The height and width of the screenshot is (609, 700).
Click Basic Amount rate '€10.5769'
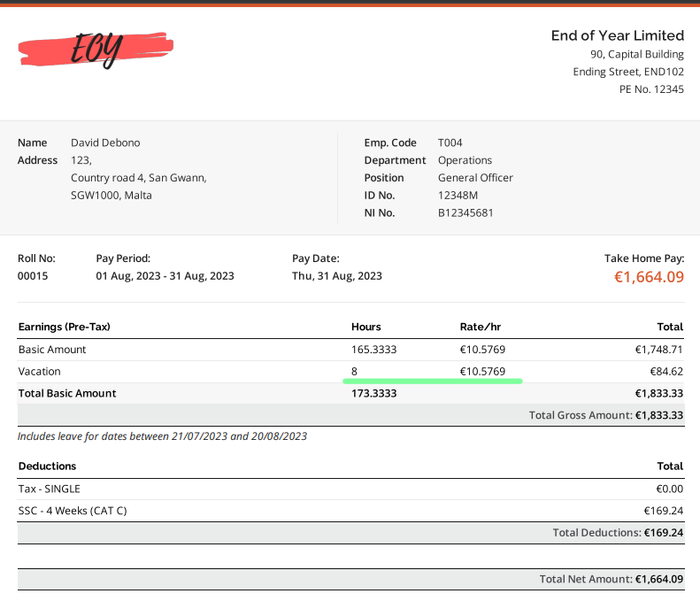point(482,350)
